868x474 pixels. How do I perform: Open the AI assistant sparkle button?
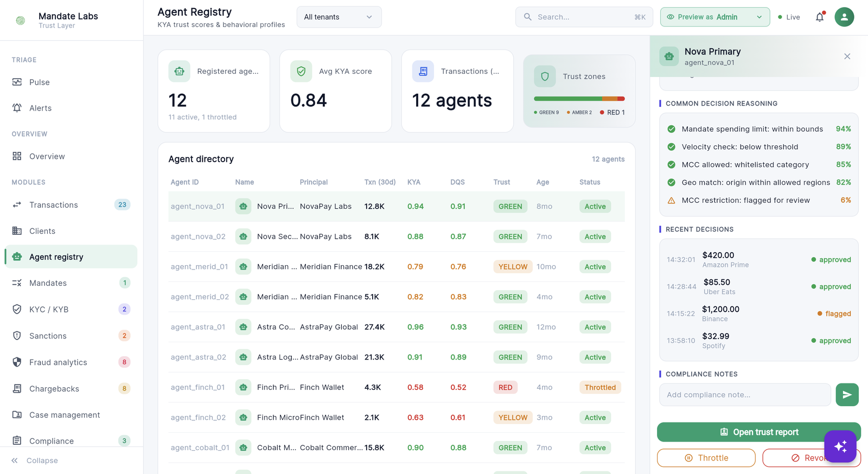coord(840,446)
